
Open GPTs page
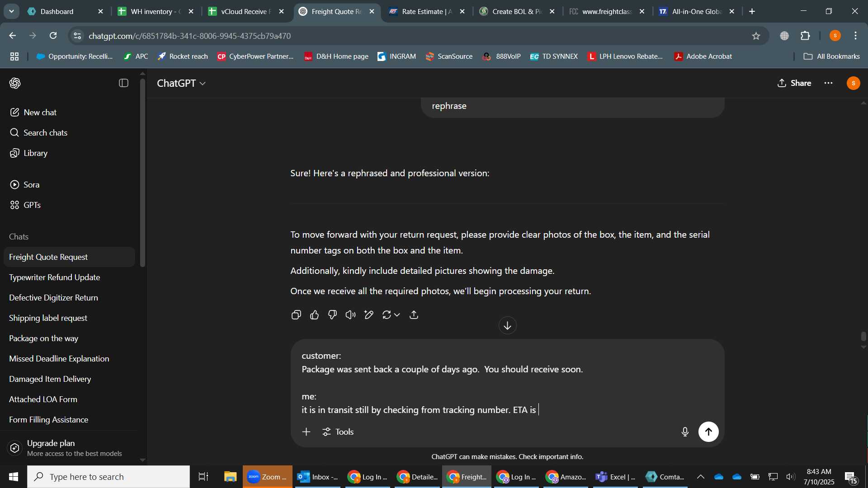tap(70, 205)
